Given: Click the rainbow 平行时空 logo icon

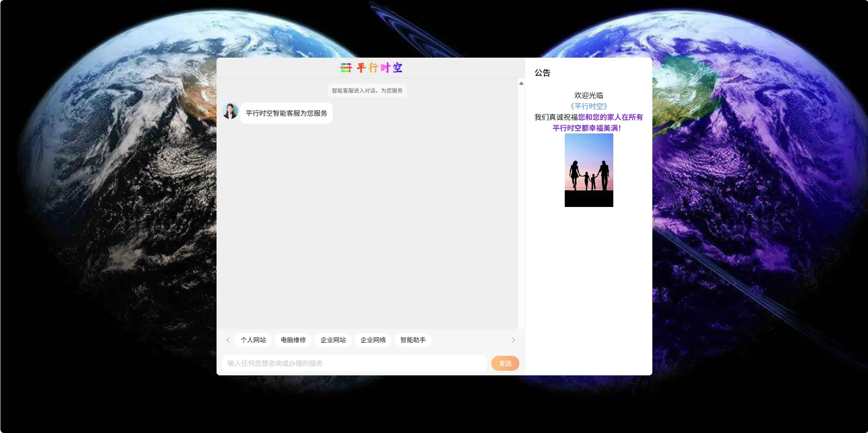Looking at the screenshot, I should [x=345, y=67].
